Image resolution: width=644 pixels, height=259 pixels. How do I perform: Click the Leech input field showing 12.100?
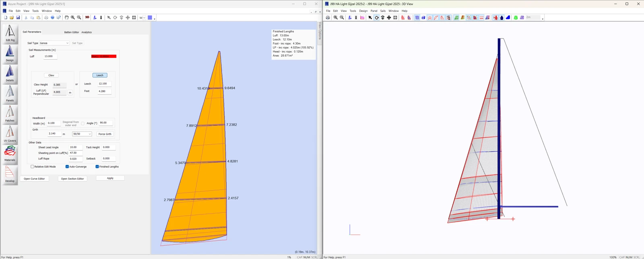point(105,84)
